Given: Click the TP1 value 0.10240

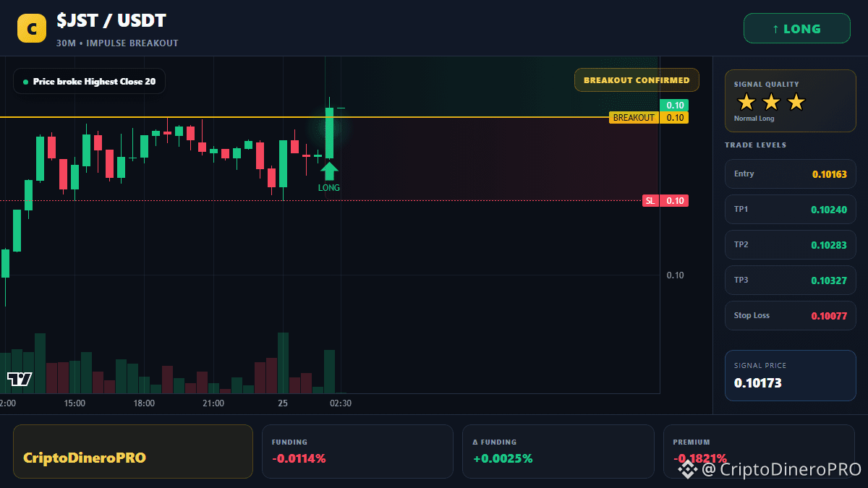Looking at the screenshot, I should pos(829,210).
